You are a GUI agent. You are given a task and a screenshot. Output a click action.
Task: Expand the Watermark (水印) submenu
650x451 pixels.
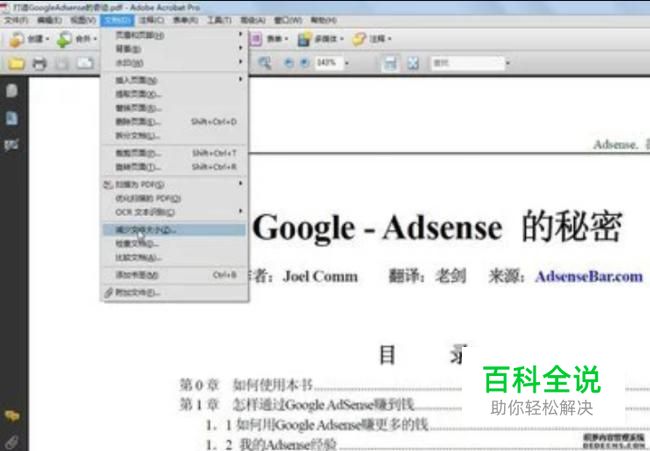[x=175, y=63]
